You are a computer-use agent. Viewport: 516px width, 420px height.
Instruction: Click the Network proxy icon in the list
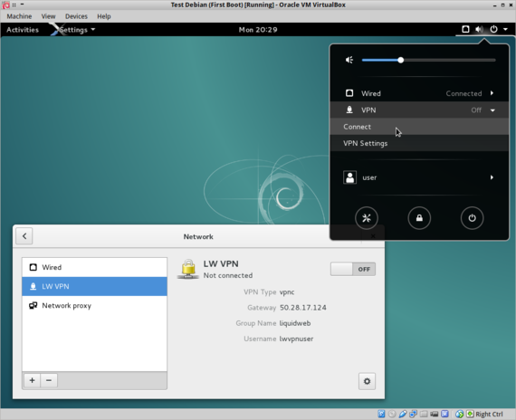click(x=33, y=305)
